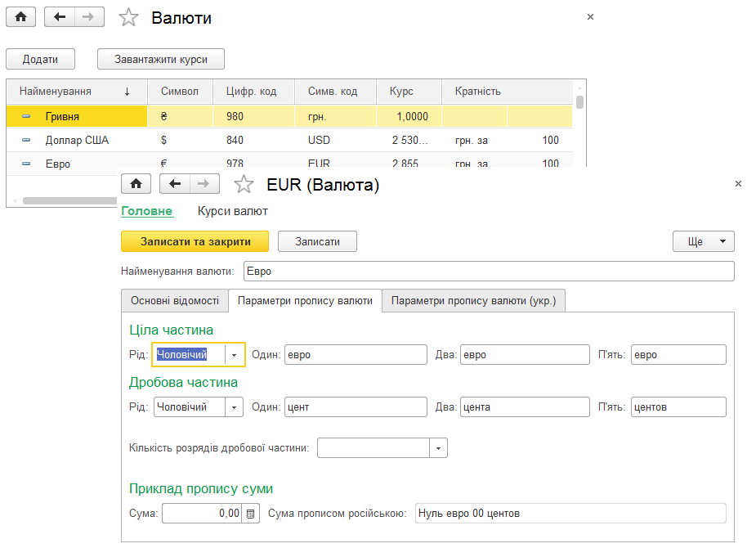This screenshot has height=548, width=756.
Task: Go back using the Валюти window's back arrow
Action: coord(60,17)
